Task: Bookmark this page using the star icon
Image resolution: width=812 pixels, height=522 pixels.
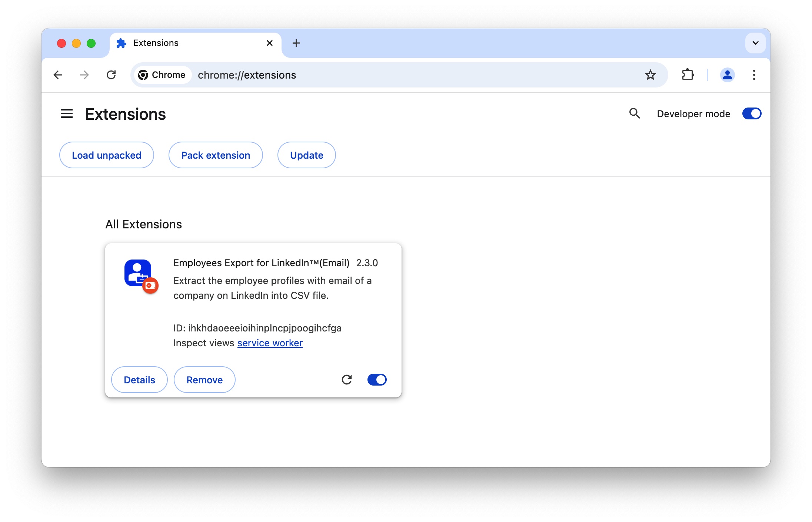Action: (651, 75)
